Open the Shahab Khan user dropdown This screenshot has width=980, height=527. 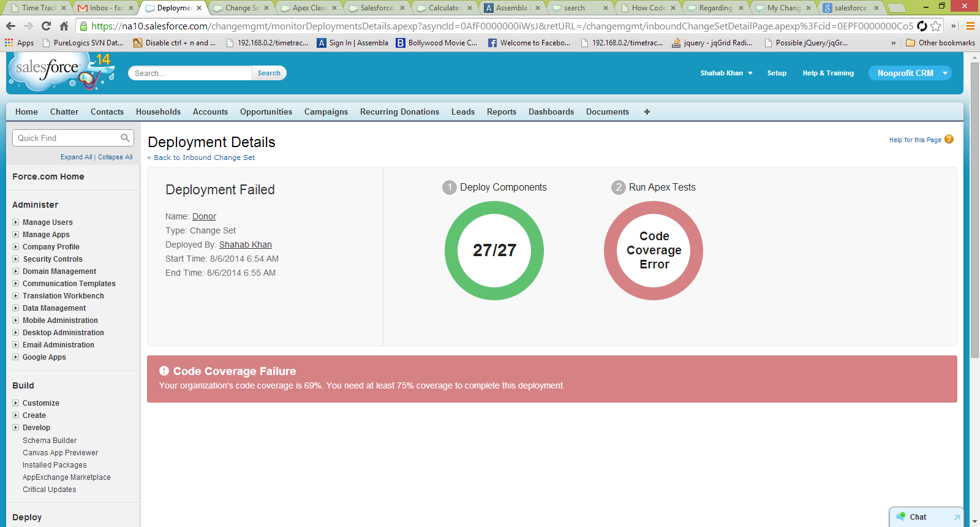point(726,73)
